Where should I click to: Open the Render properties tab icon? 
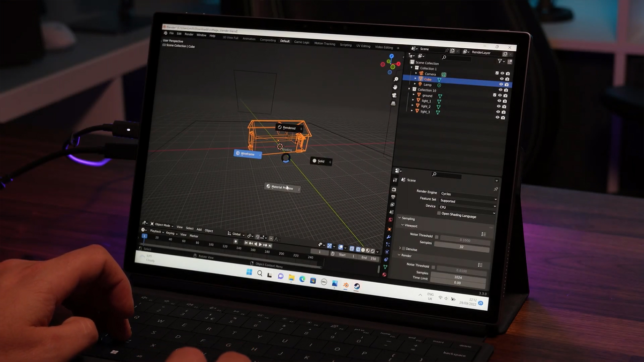pyautogui.click(x=394, y=190)
